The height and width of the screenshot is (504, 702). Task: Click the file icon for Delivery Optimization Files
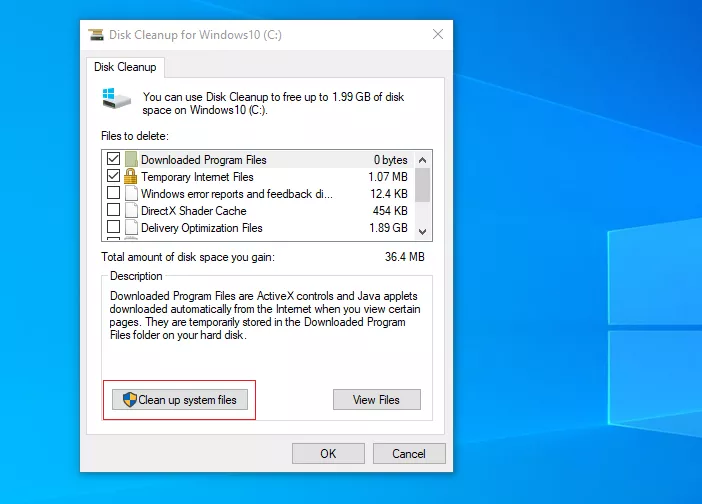click(131, 227)
